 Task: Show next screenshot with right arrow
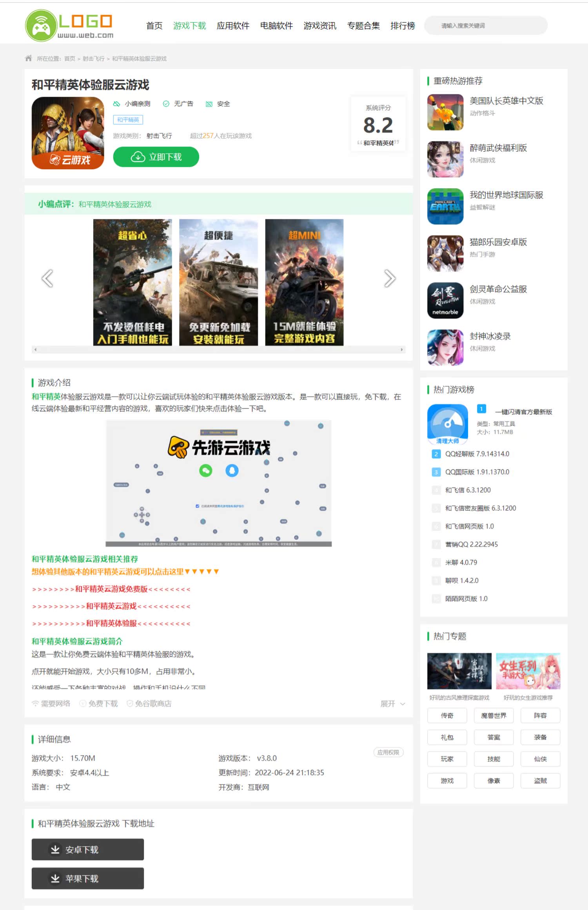390,279
